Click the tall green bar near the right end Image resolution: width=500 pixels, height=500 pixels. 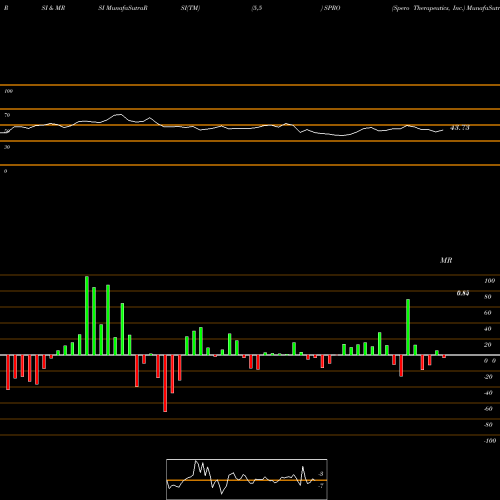pos(408,327)
